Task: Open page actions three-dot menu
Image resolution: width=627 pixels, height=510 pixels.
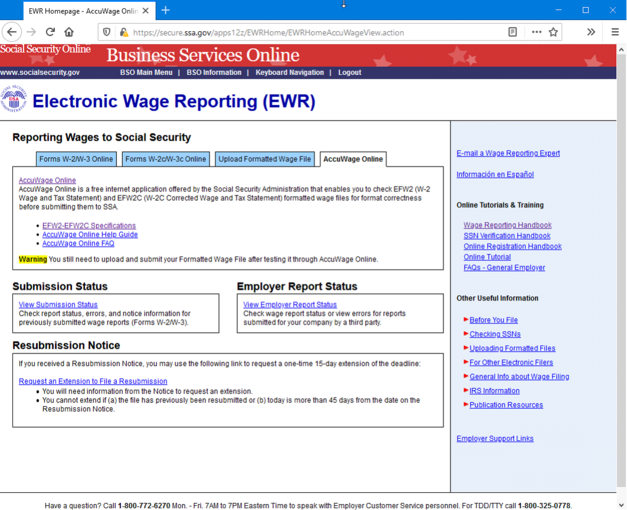Action: pos(535,32)
